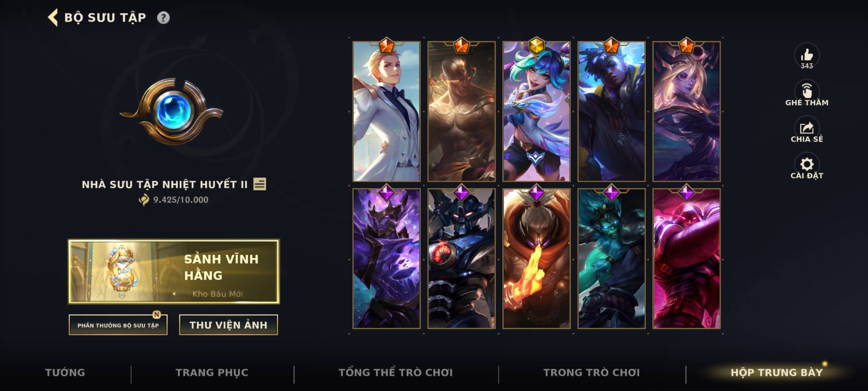Click the blue orb collection emblem

(171, 112)
